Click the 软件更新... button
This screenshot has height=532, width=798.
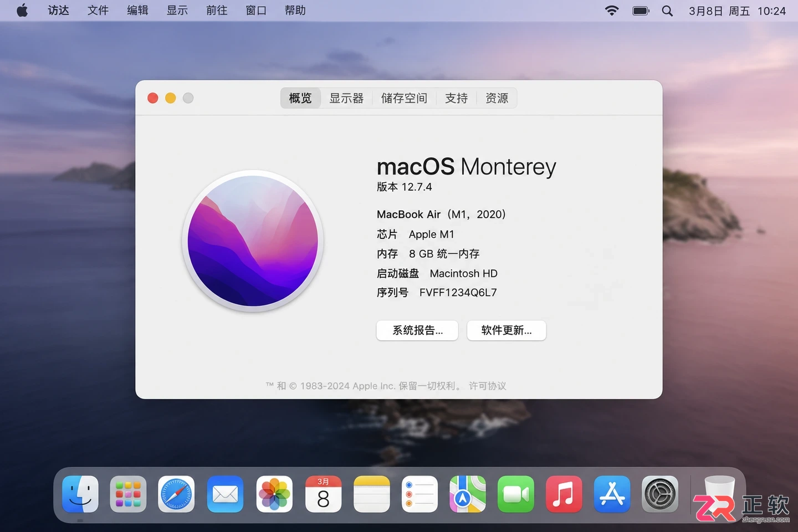pyautogui.click(x=507, y=330)
